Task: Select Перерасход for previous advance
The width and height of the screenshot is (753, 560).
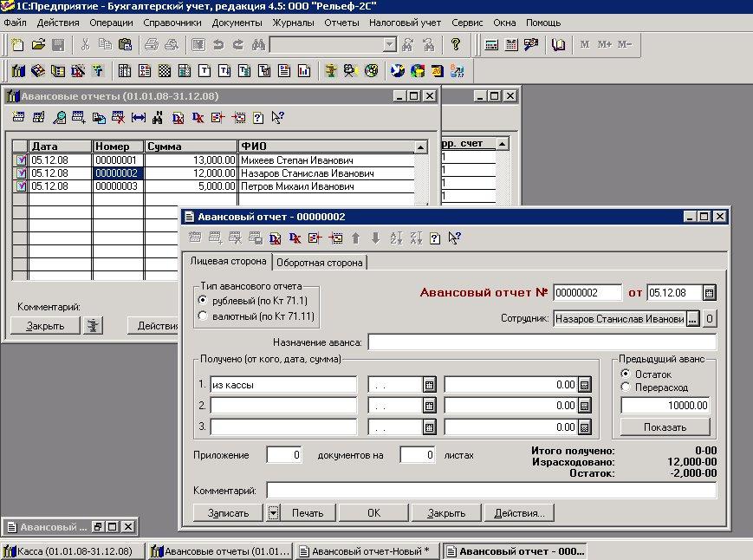Action: point(654,387)
